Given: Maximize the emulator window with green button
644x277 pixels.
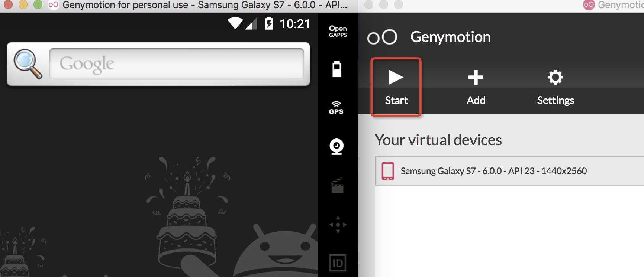Looking at the screenshot, I should click(x=38, y=4).
